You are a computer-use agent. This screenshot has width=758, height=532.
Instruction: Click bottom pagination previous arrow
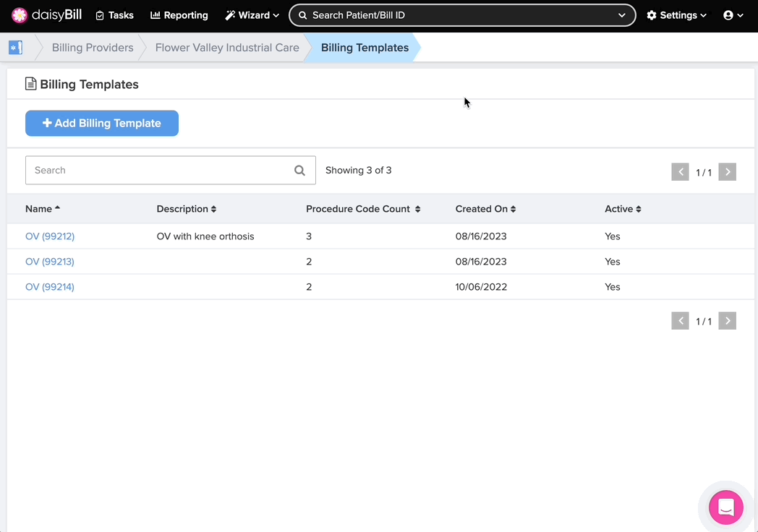(680, 321)
